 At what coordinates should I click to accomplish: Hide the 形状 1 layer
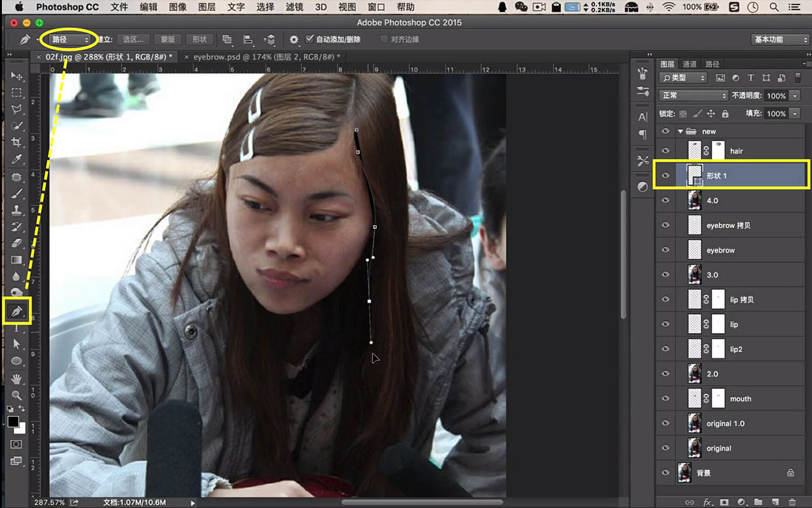coord(665,176)
